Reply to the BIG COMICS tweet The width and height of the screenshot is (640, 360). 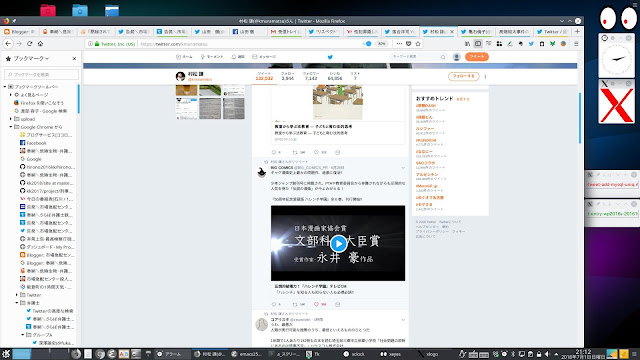[273, 304]
